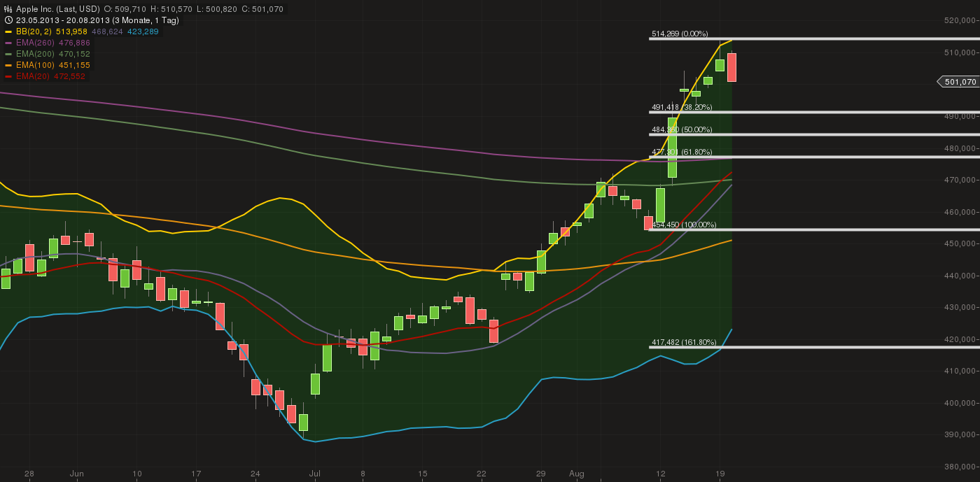The width and height of the screenshot is (980, 482).
Task: Click the 514,269 (0.00%) Fibonacci anchor marker
Action: (679, 33)
